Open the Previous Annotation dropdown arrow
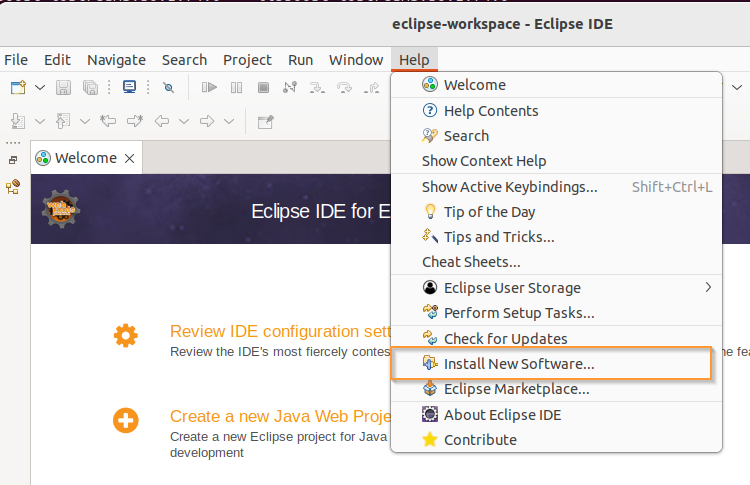The height and width of the screenshot is (485, 750). tap(85, 121)
